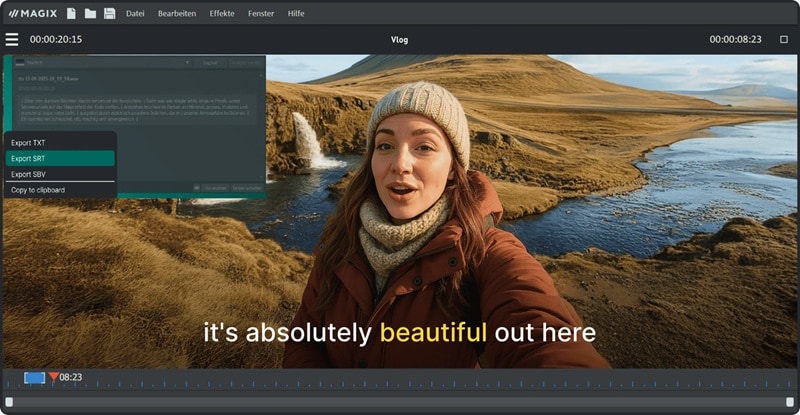Screen dimensions: 800x415
Task: Maximize the preview monitor with the square icon
Action: pos(784,39)
